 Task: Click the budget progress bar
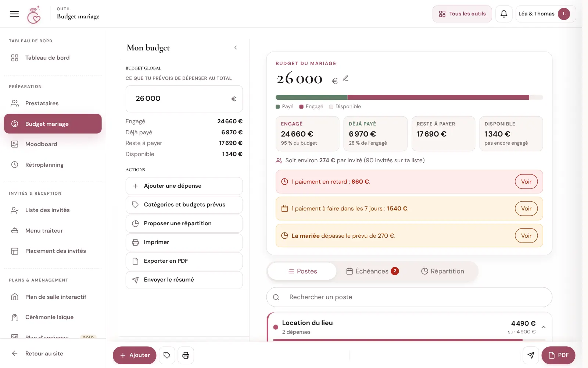[409, 98]
